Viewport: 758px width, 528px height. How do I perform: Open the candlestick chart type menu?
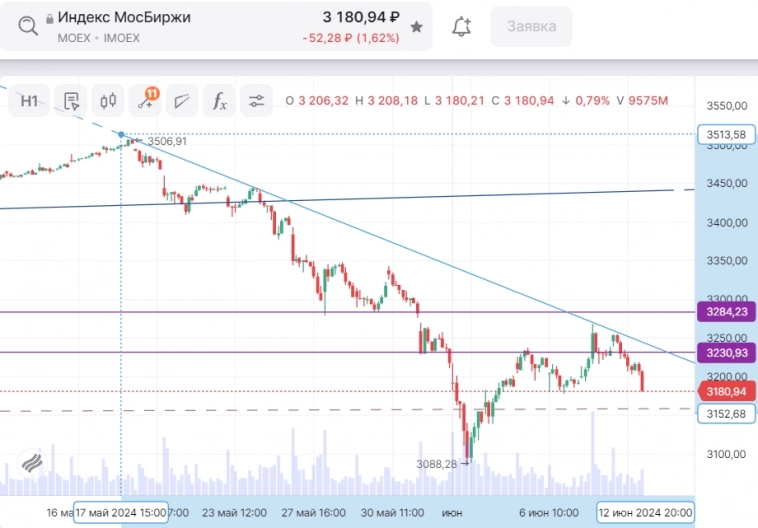[108, 100]
